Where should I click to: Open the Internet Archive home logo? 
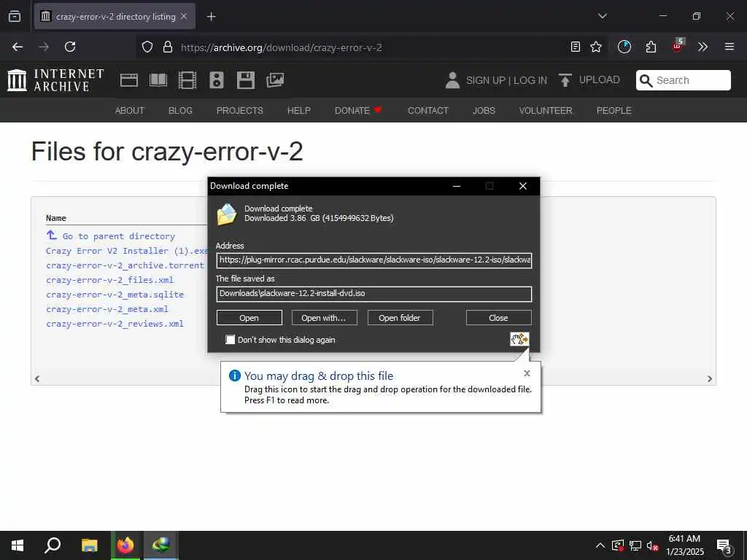(55, 80)
